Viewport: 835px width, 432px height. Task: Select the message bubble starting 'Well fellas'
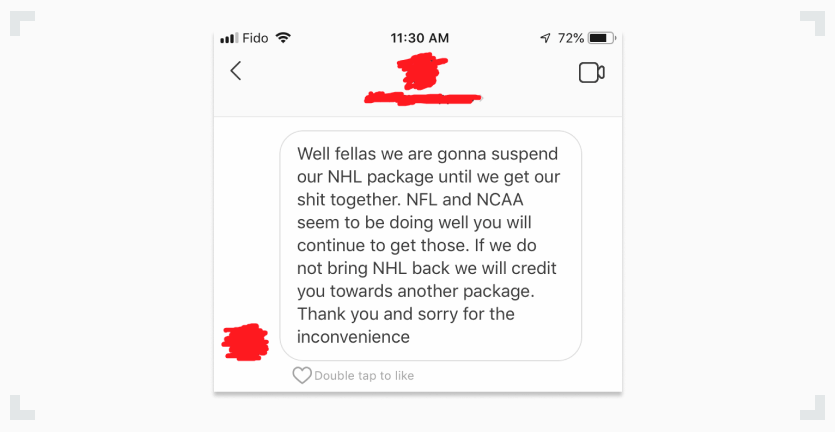pyautogui.click(x=430, y=246)
